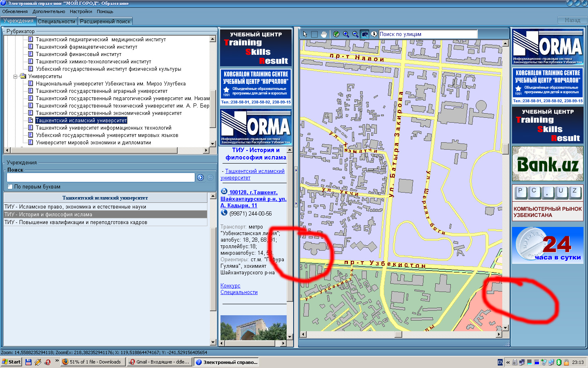Switch to the Специальности tab
The height and width of the screenshot is (368, 588).
pyautogui.click(x=57, y=21)
